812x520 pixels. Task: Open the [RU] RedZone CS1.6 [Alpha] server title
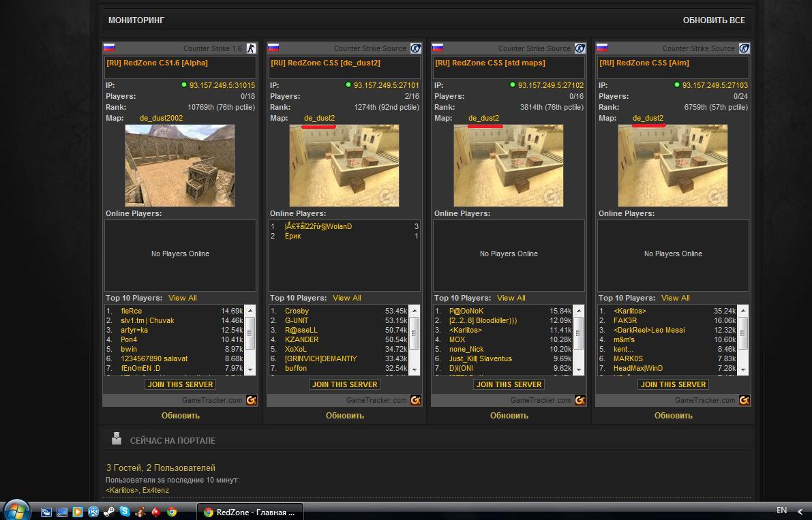(157, 63)
